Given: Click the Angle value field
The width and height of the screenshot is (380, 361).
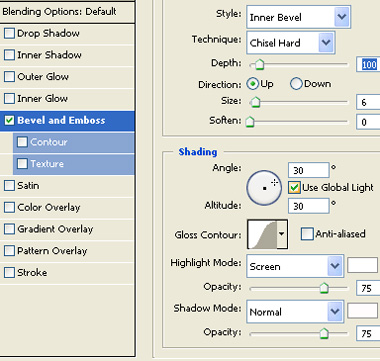Looking at the screenshot, I should (309, 170).
